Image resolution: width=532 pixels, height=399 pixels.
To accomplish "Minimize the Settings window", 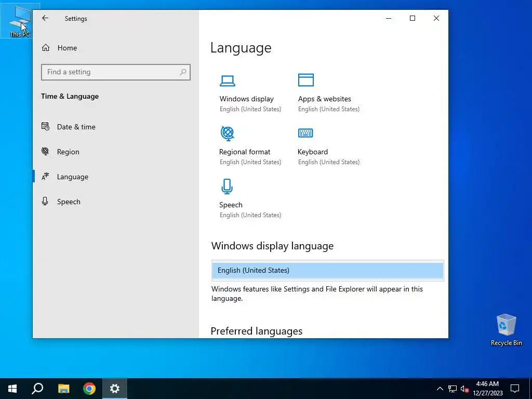I will click(x=389, y=18).
